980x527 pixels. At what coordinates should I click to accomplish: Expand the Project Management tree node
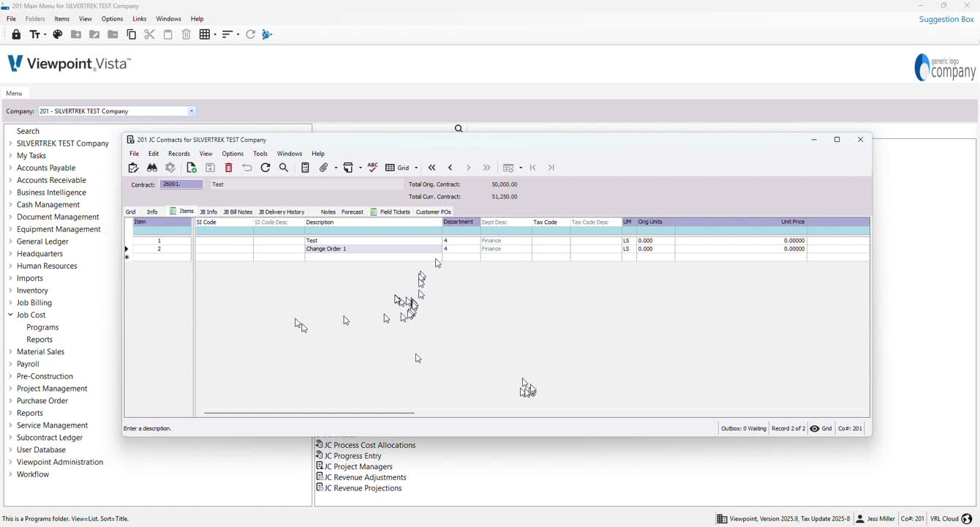tap(10, 389)
